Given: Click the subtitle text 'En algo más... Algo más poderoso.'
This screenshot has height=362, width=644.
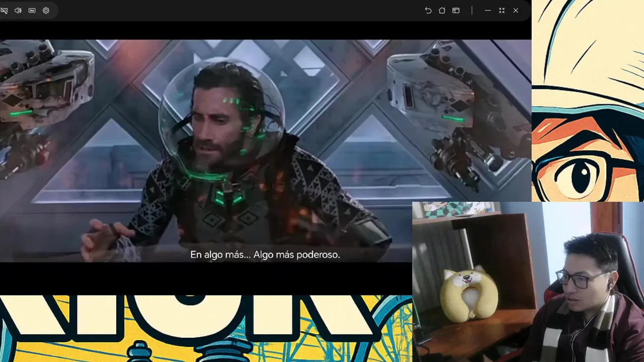Looking at the screenshot, I should [x=265, y=255].
